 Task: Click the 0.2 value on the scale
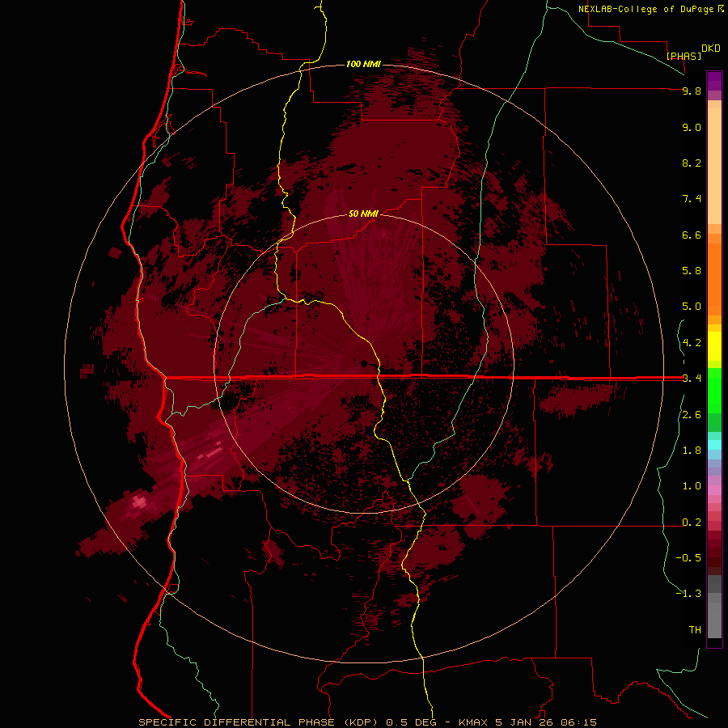(x=692, y=523)
